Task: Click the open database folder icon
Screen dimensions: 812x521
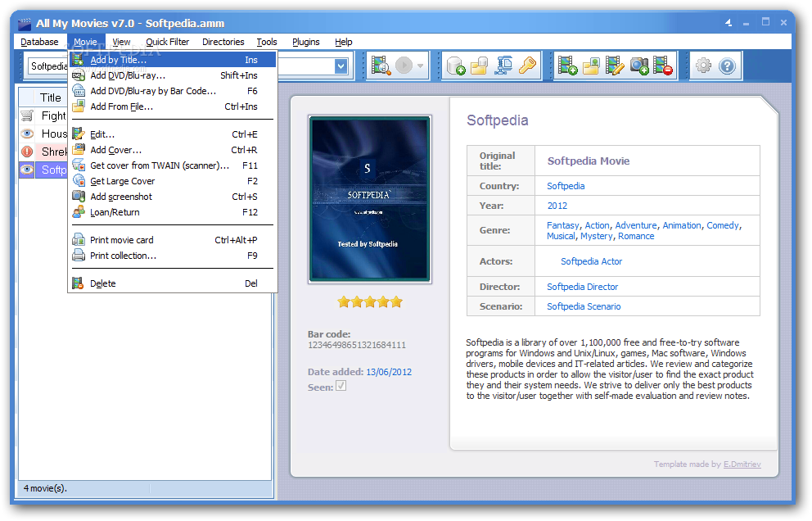Action: pos(480,66)
